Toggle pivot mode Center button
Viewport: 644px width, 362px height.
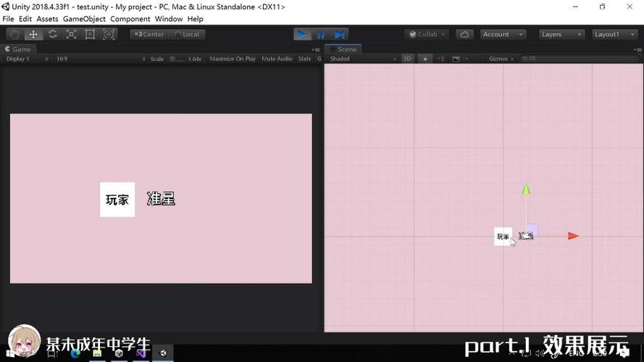(149, 35)
